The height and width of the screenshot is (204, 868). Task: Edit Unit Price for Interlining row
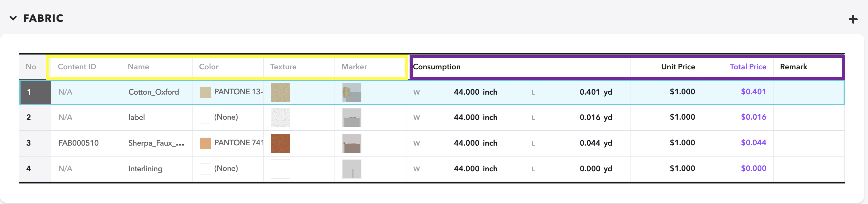tap(682, 168)
